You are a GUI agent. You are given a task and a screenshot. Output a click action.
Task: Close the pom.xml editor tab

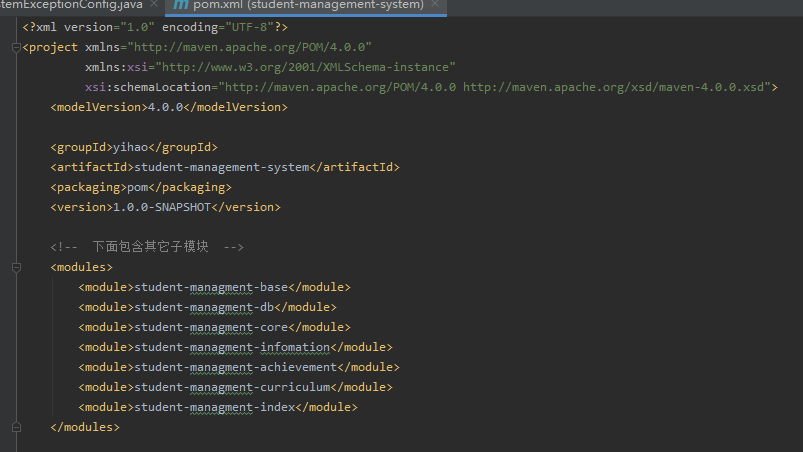(435, 4)
